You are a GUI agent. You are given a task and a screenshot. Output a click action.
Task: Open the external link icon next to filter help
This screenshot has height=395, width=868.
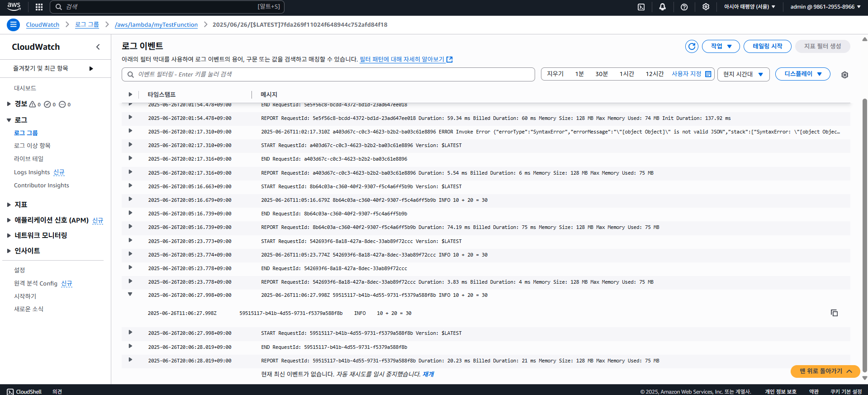point(450,59)
